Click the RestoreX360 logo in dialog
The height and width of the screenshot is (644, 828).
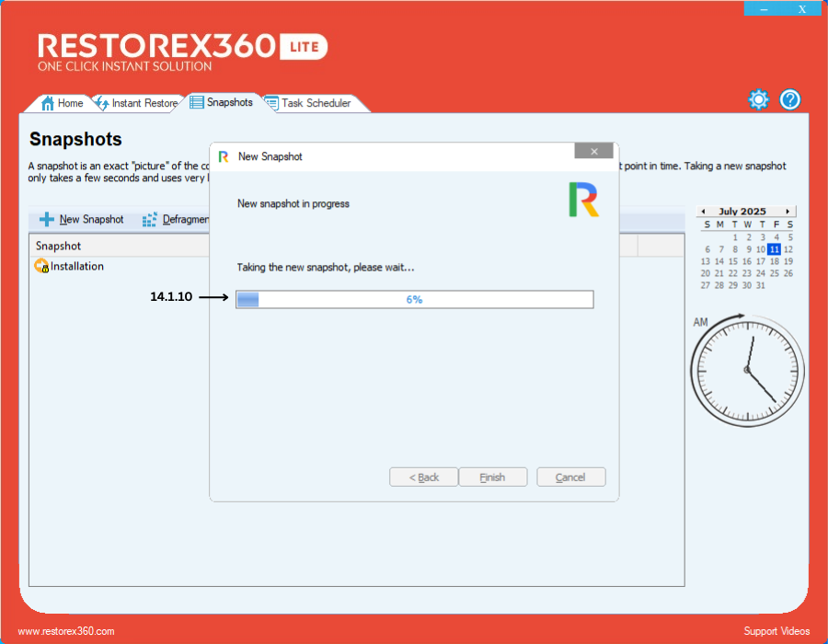583,200
